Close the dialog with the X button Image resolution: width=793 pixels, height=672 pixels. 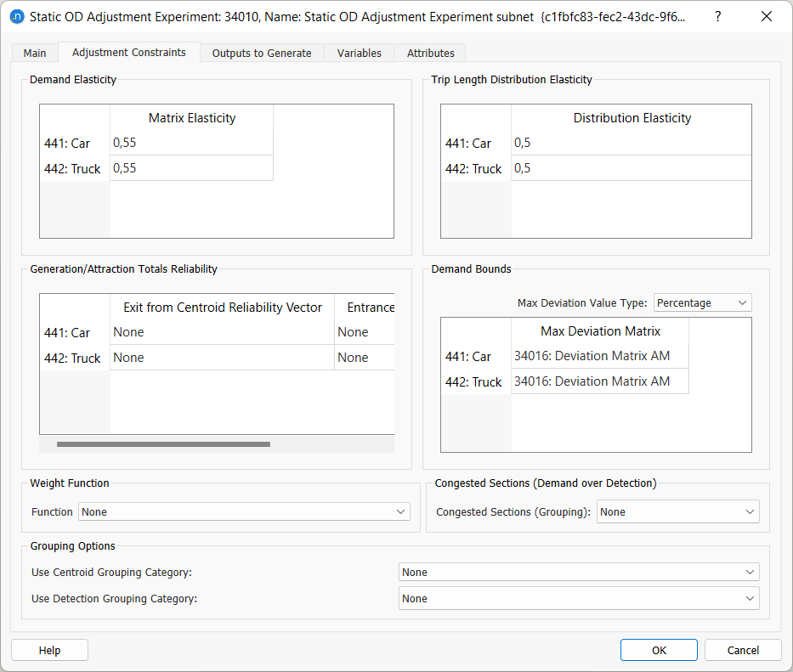pos(767,16)
